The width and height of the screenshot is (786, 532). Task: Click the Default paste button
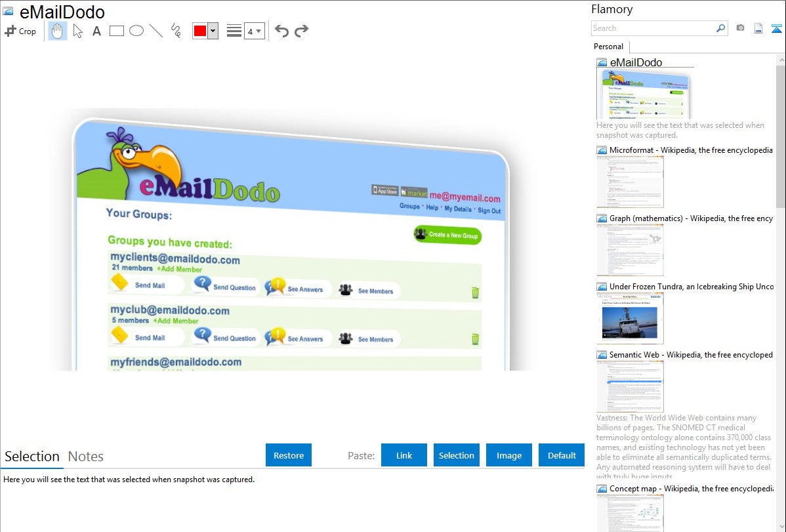click(562, 455)
